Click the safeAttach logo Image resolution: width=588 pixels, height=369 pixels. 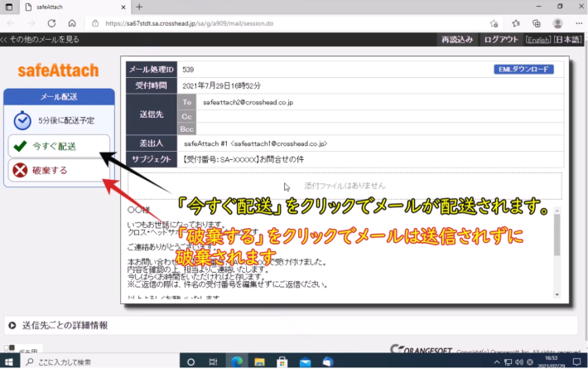(x=59, y=70)
